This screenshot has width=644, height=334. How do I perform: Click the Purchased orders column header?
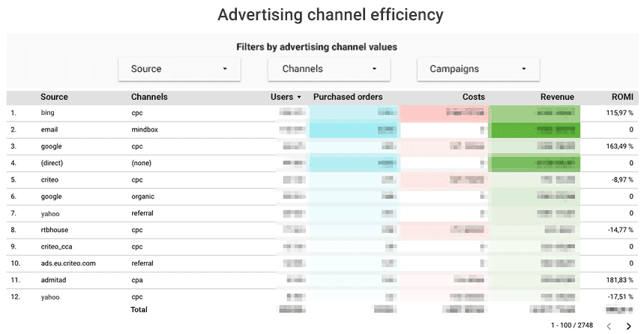pyautogui.click(x=348, y=97)
